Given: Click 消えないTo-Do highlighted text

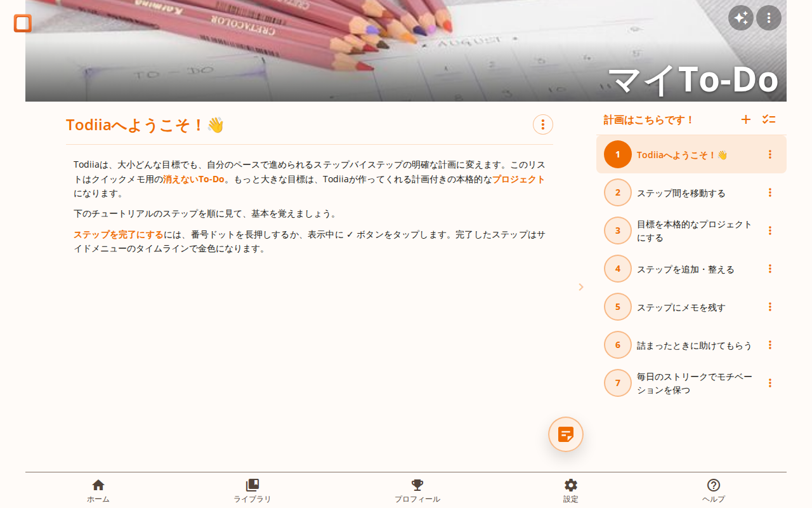Looking at the screenshot, I should tap(193, 179).
